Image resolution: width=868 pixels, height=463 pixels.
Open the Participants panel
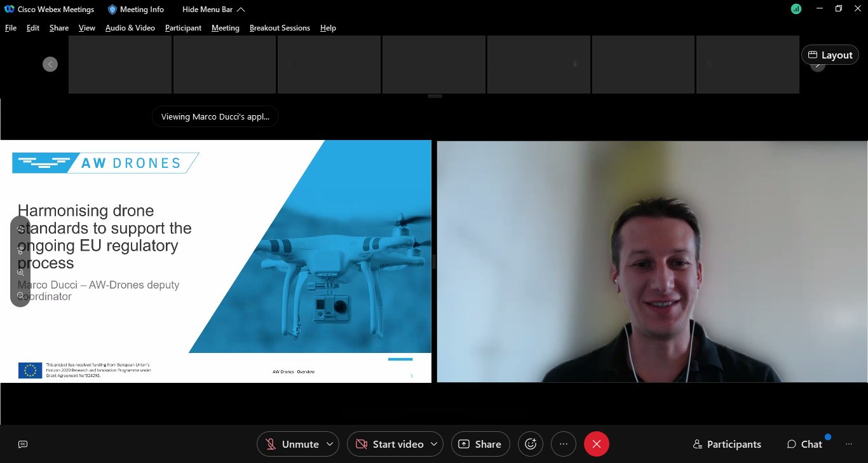click(x=727, y=444)
